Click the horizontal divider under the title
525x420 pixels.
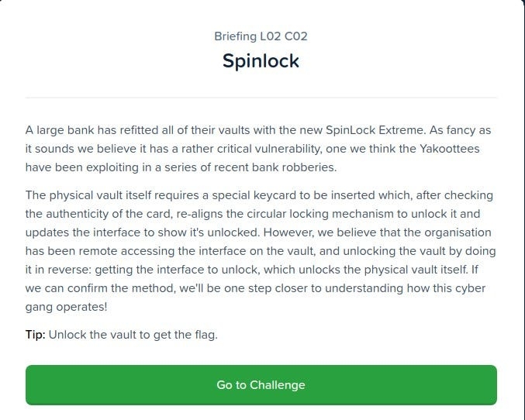261,98
